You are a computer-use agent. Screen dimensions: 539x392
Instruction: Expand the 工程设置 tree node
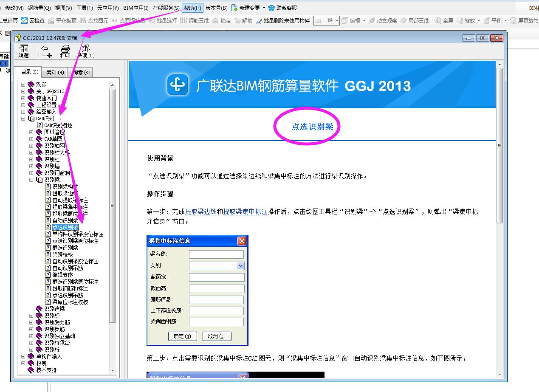click(23, 105)
